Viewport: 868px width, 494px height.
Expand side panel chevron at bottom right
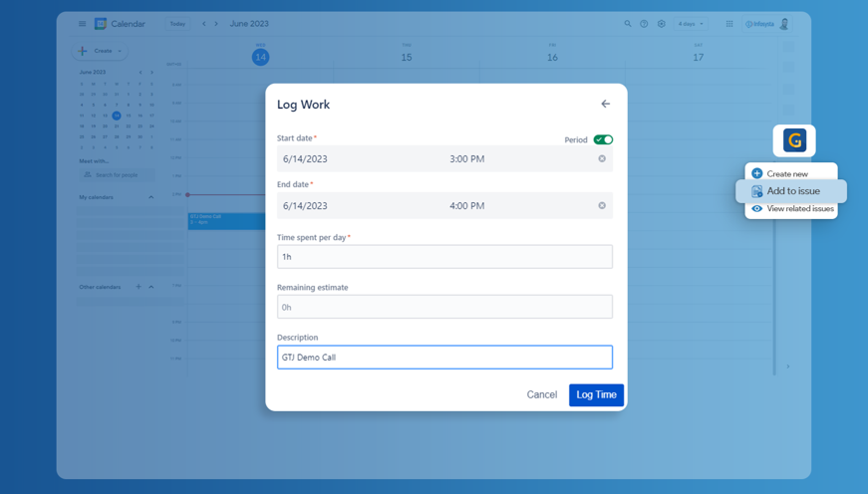788,367
